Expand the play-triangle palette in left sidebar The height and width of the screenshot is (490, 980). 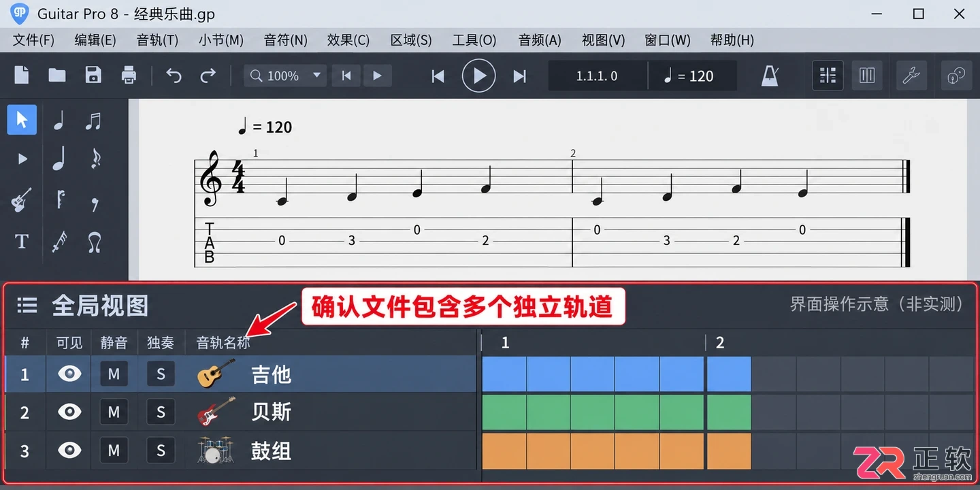(x=22, y=159)
